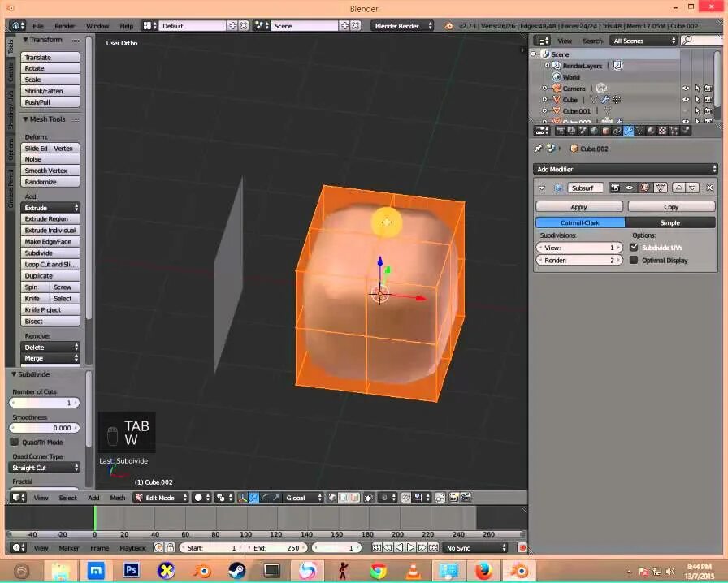The image size is (728, 583).
Task: Open Firefox from the Windows taskbar
Action: (483, 570)
